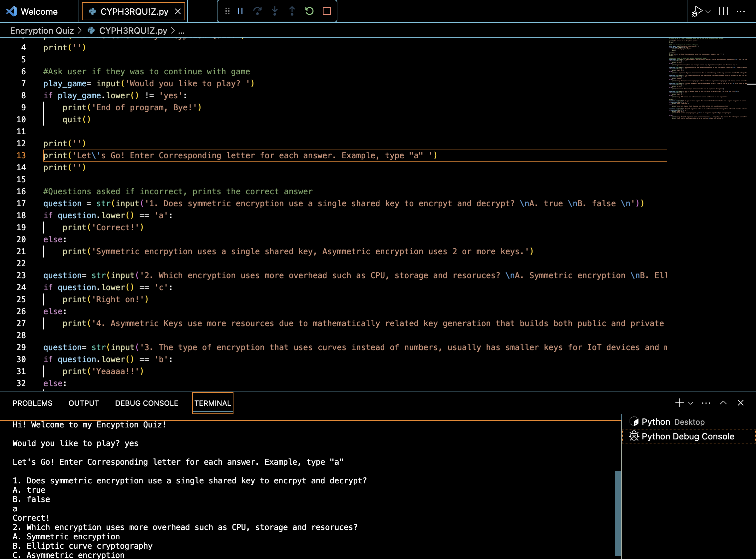The width and height of the screenshot is (756, 559).
Task: Pause execution using the debug toolbar
Action: [240, 11]
